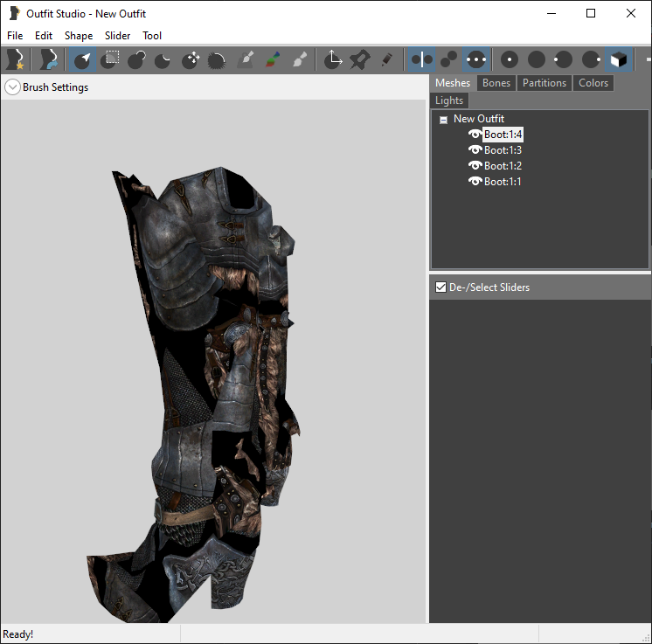Viewport: 652px width, 644px height.
Task: Select the New Outfit root label
Action: (479, 119)
